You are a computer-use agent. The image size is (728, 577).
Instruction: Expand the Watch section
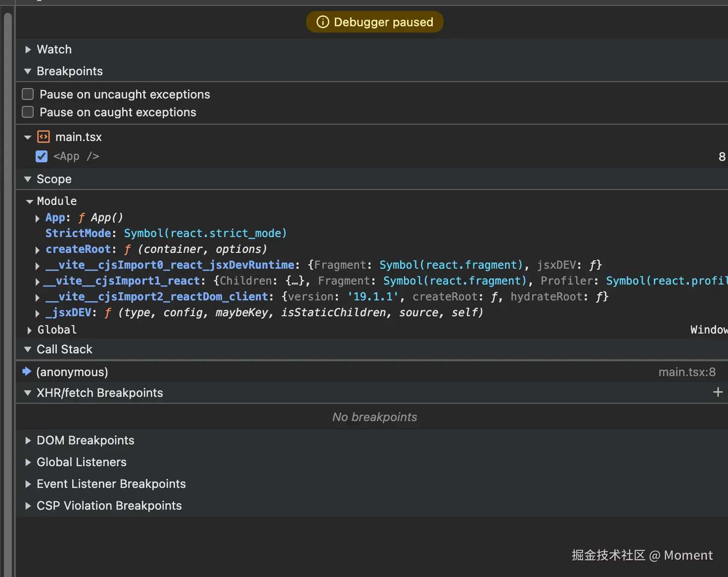coord(28,49)
